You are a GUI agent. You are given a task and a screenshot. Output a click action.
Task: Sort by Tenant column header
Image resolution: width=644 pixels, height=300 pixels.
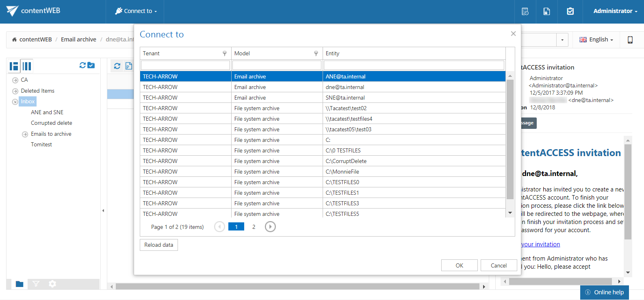tap(151, 53)
